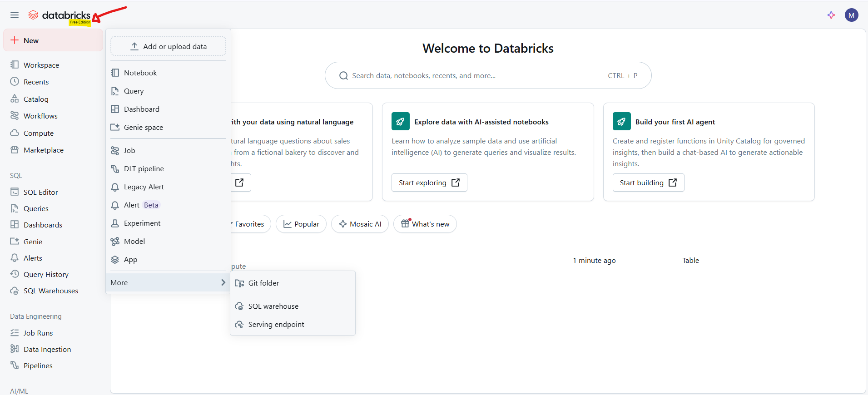Create a new Notebook from menu
Viewport: 868px width, 395px height.
pyautogui.click(x=168, y=73)
